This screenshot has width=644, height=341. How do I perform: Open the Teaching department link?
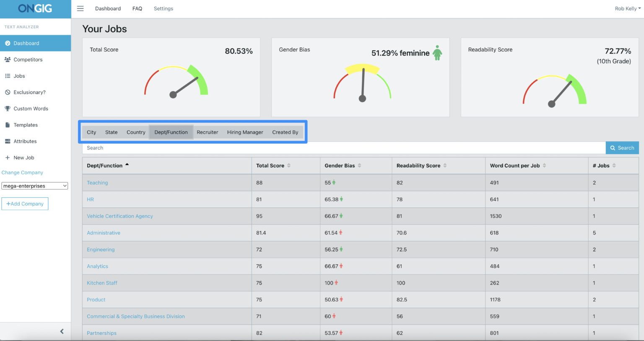click(97, 183)
